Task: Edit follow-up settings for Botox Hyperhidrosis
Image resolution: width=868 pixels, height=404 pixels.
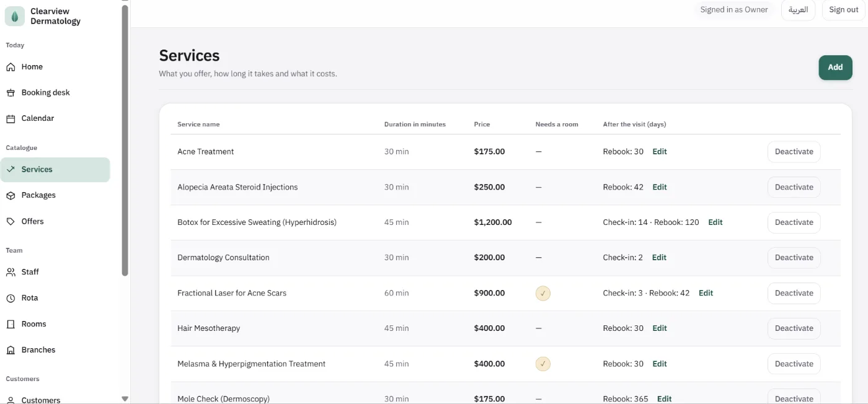Action: coord(715,222)
